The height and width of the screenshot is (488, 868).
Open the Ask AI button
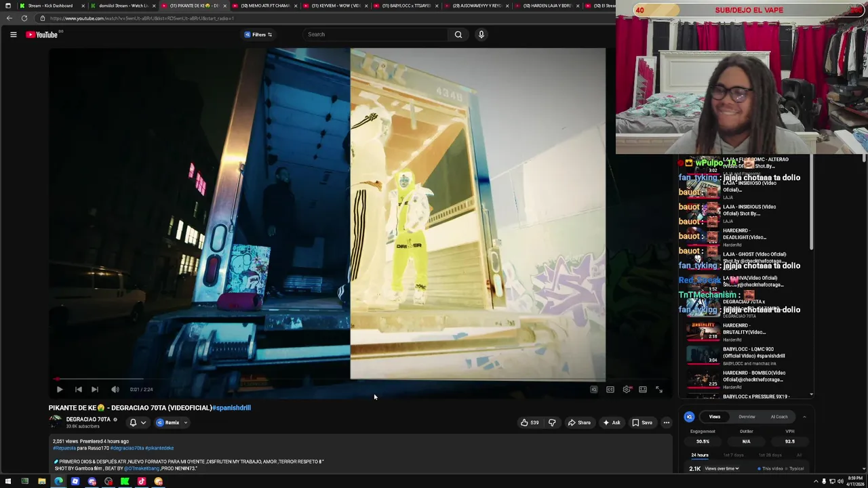612,423
